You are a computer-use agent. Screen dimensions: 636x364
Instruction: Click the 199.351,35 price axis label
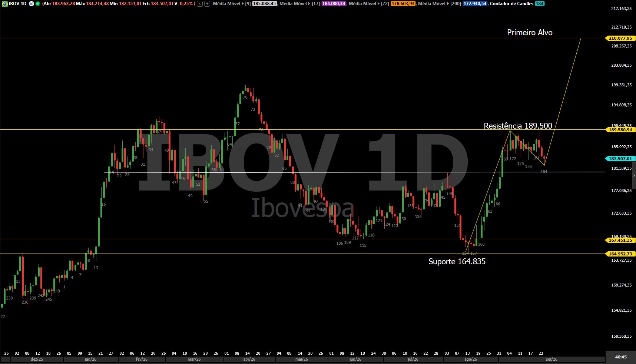click(x=621, y=85)
